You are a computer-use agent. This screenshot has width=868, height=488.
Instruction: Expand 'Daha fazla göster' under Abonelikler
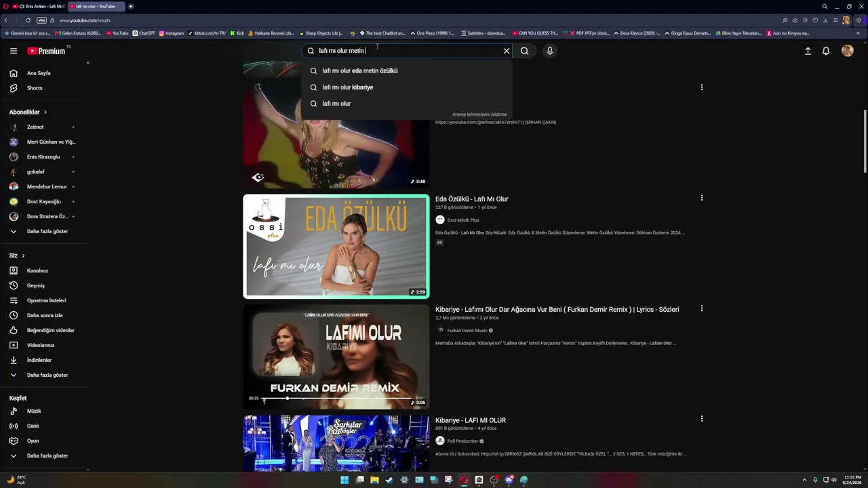pyautogui.click(x=43, y=232)
